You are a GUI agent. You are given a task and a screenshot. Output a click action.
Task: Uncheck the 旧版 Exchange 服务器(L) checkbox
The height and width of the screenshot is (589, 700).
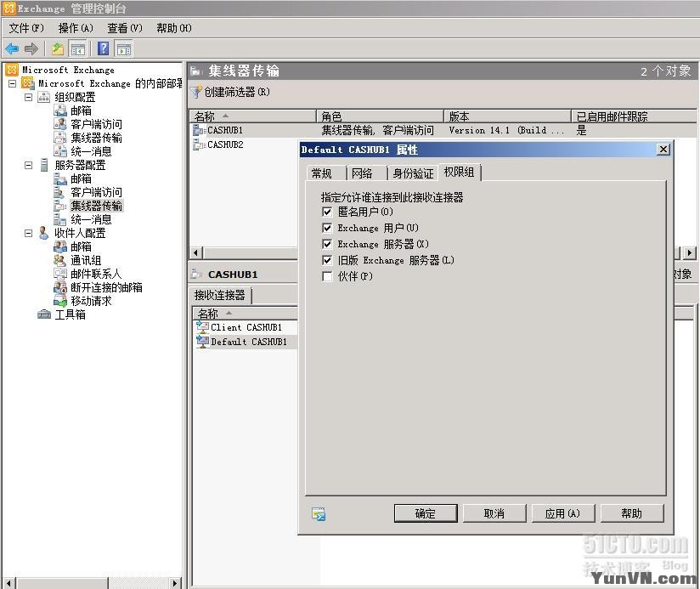(x=327, y=260)
